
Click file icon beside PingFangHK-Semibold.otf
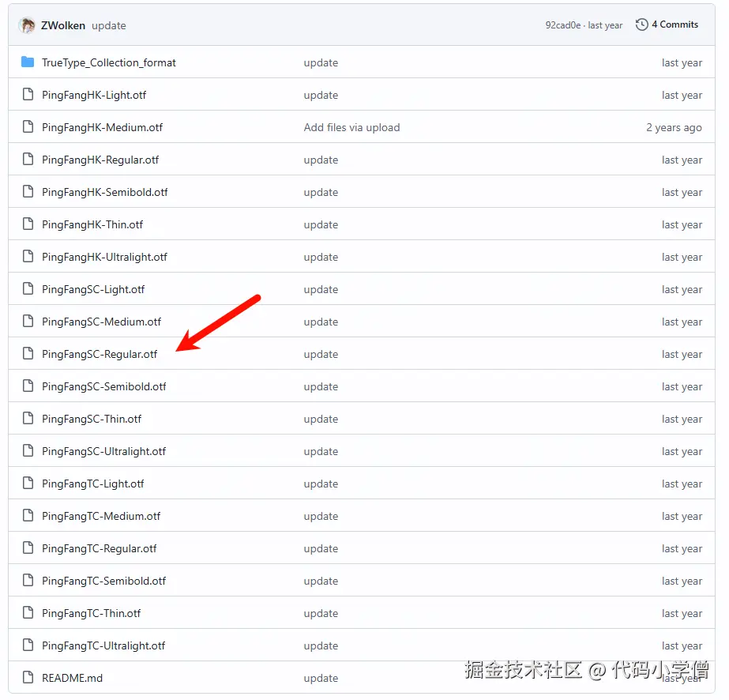click(28, 192)
